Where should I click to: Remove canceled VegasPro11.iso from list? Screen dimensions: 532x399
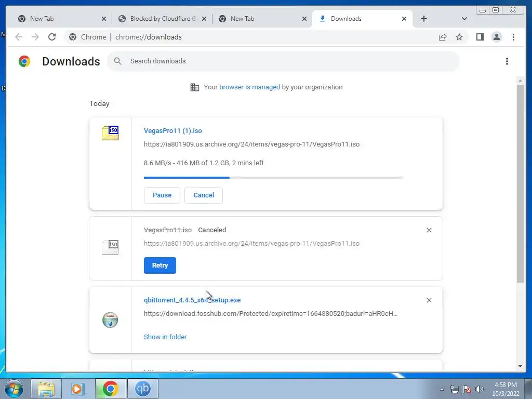(x=429, y=230)
